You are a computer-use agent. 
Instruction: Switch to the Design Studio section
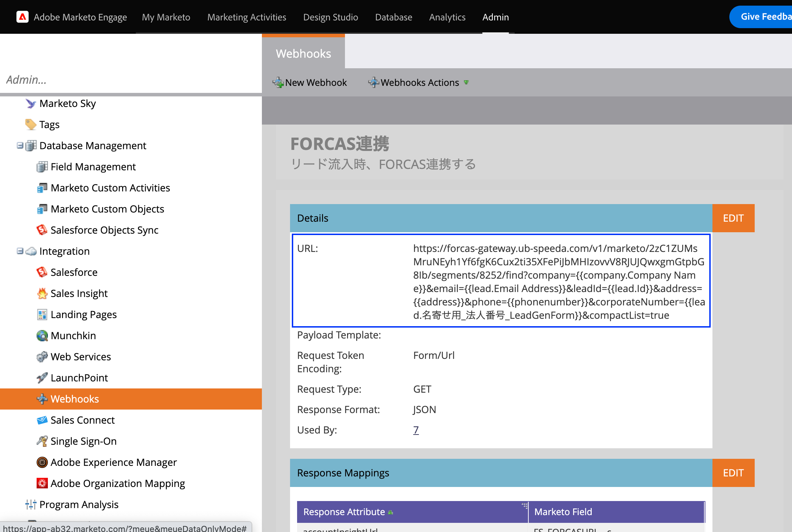click(331, 17)
